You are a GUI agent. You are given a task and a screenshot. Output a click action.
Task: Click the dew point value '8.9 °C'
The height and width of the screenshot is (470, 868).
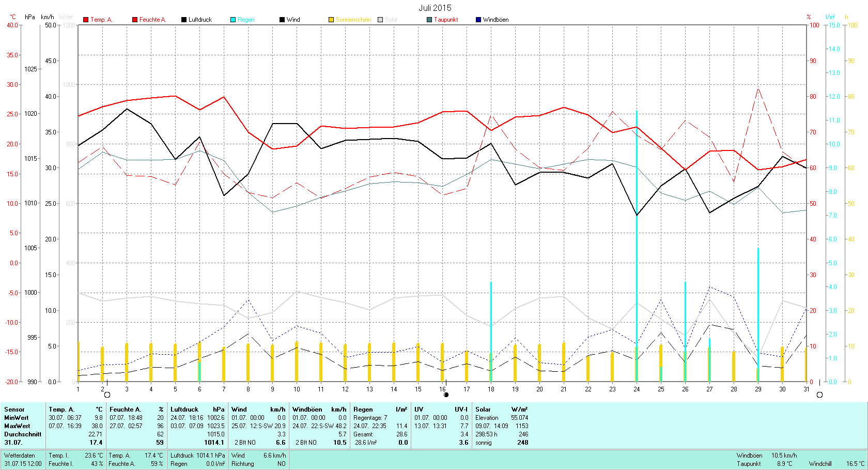[x=784, y=464]
